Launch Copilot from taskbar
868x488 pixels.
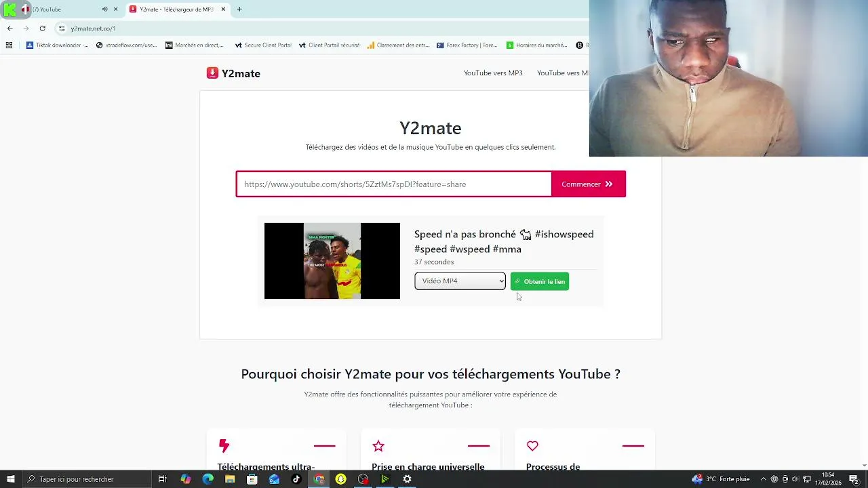click(x=186, y=479)
